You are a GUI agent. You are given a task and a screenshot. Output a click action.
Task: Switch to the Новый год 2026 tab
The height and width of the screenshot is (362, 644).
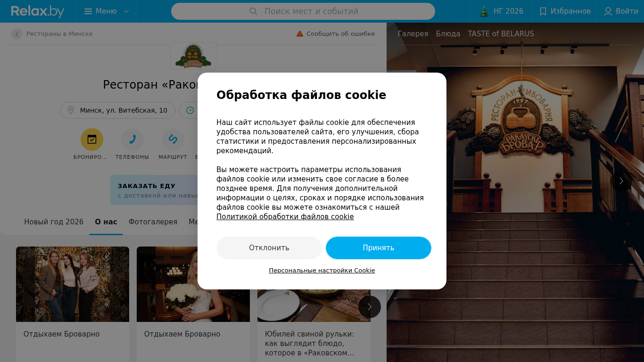click(54, 222)
